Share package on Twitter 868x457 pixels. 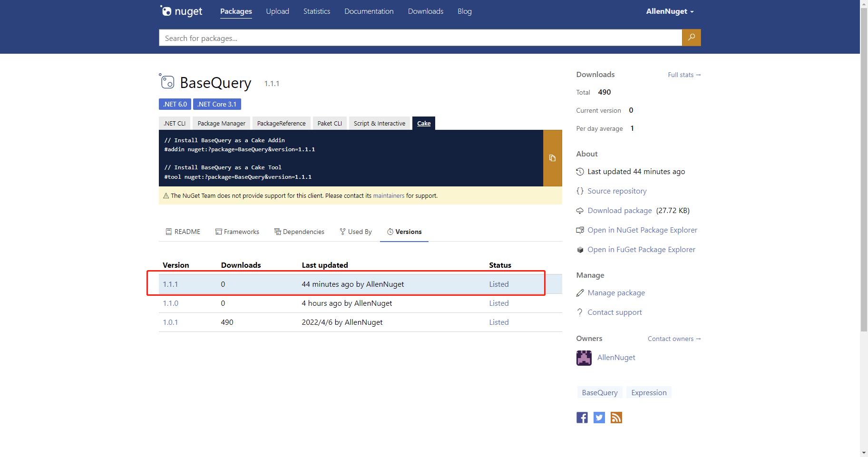click(599, 418)
